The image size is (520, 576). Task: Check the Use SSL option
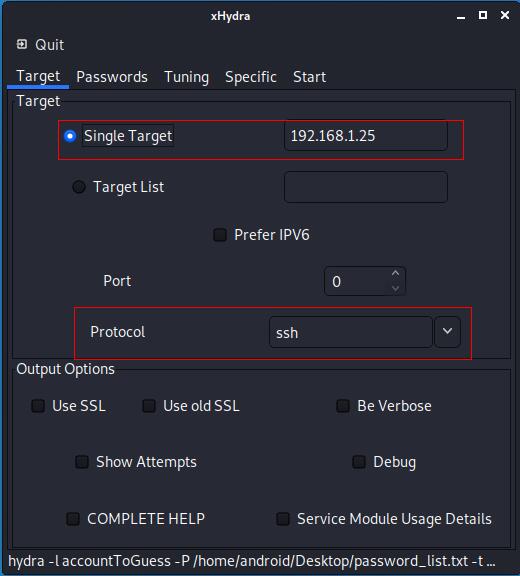[x=38, y=406]
